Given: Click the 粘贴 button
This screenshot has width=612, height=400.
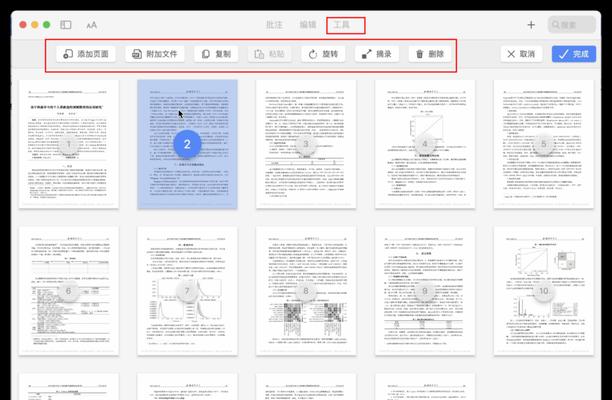Looking at the screenshot, I should [x=270, y=54].
